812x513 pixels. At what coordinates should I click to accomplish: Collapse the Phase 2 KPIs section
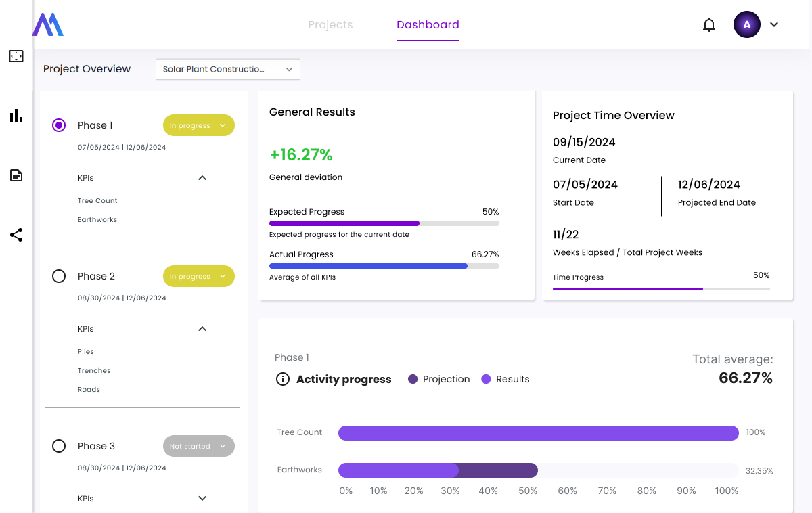pos(202,329)
